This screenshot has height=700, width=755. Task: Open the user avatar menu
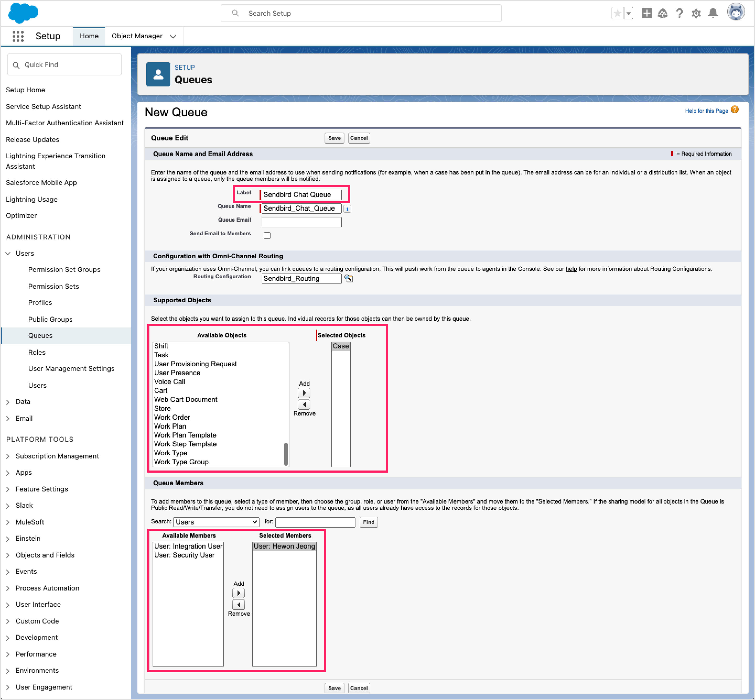tap(736, 12)
